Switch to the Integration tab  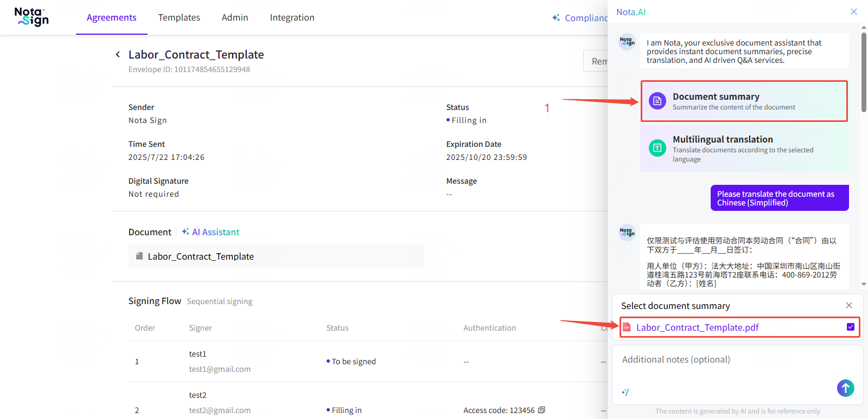[x=292, y=17]
